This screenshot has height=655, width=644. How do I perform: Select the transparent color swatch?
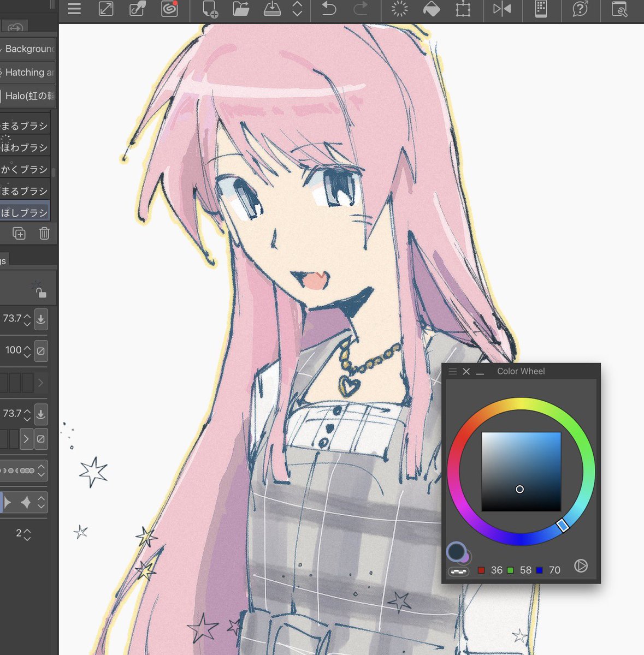(459, 571)
